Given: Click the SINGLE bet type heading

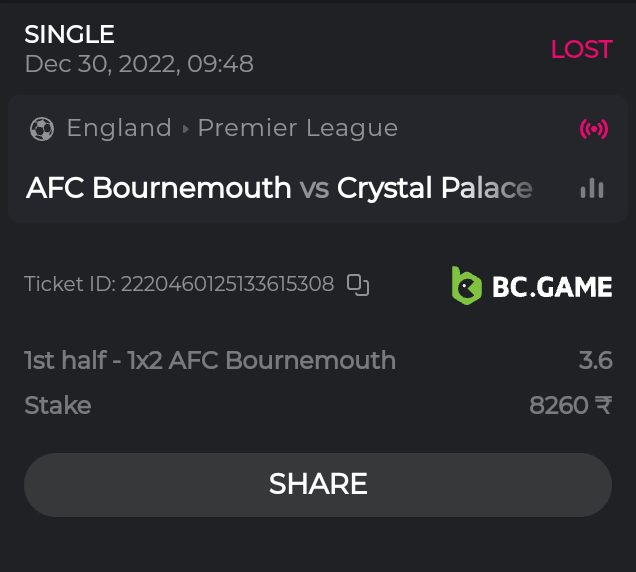Looking at the screenshot, I should point(69,34).
